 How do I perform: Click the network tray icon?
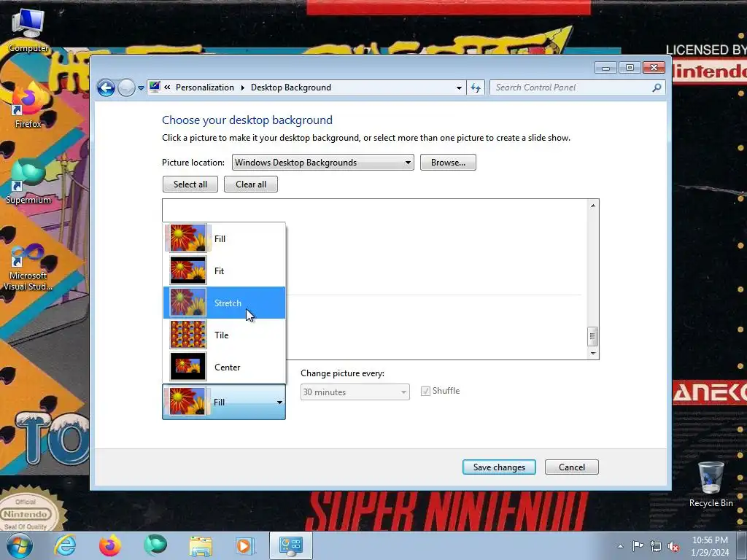click(656, 546)
